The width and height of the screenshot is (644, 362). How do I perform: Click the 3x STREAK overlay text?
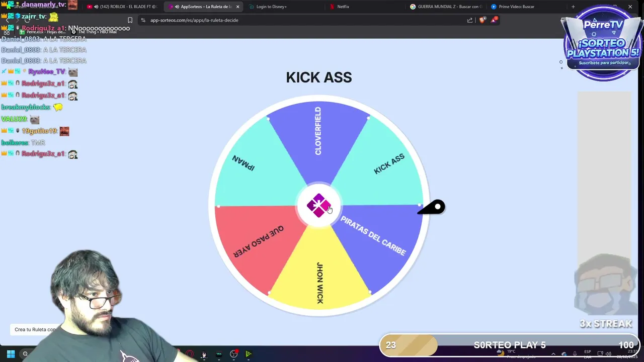[x=605, y=324]
